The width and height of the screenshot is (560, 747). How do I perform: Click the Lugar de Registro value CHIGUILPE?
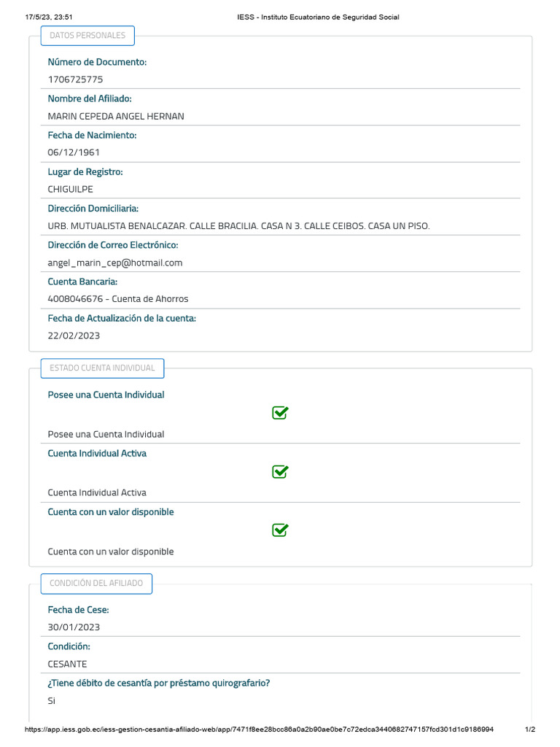click(x=71, y=189)
